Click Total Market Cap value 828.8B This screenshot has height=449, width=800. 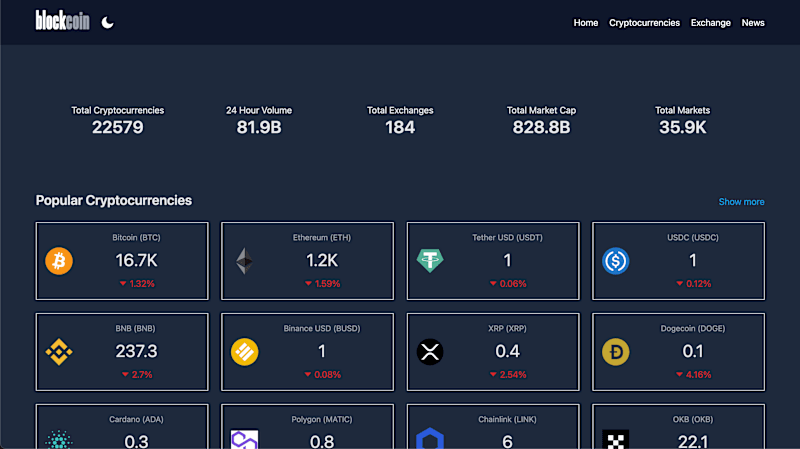point(541,127)
